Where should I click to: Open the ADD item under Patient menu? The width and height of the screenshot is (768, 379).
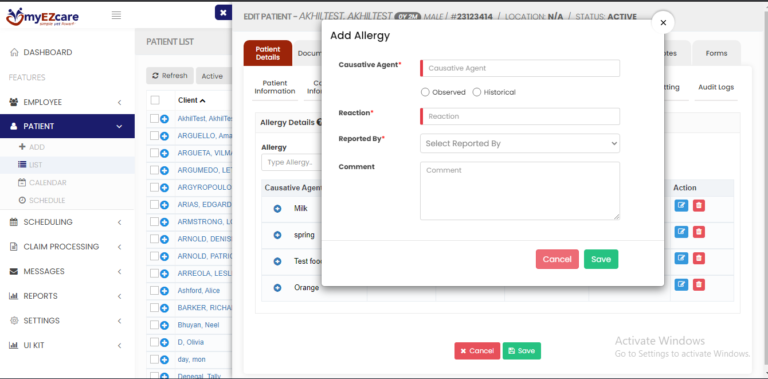(32, 147)
